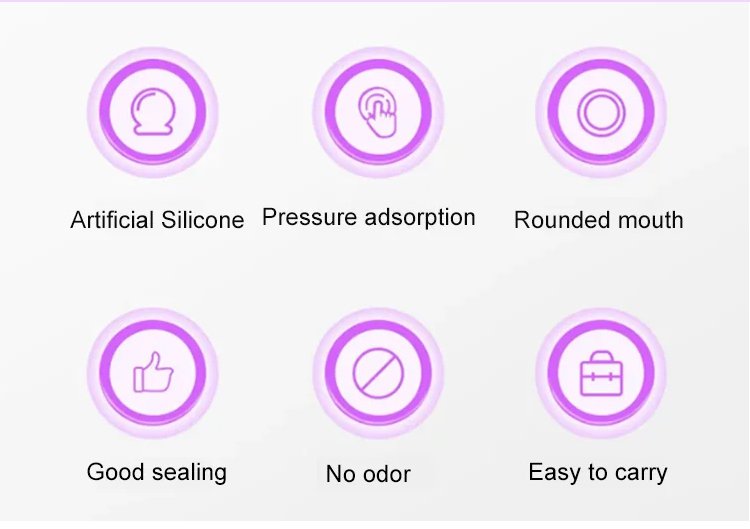Open the "Good sealing" feature text
750x529 pixels.
click(157, 471)
